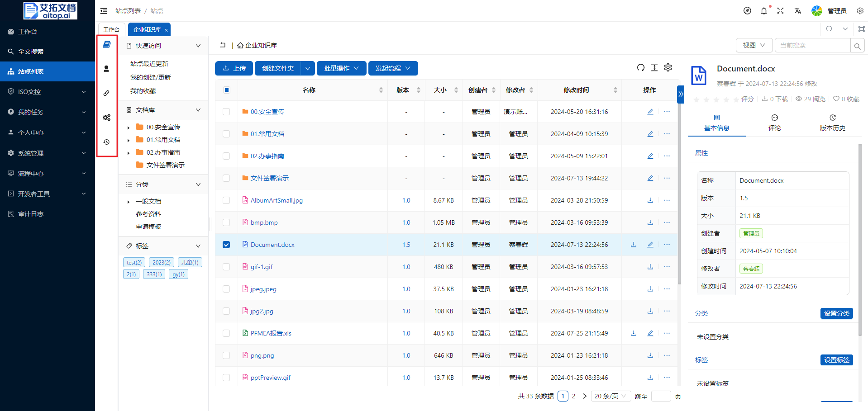Download the AlbumArtSmall.jpg file

coord(650,200)
